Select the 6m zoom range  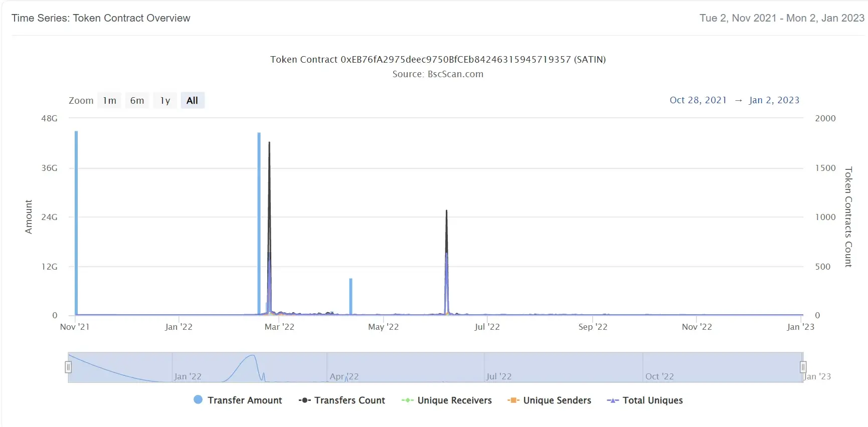137,100
